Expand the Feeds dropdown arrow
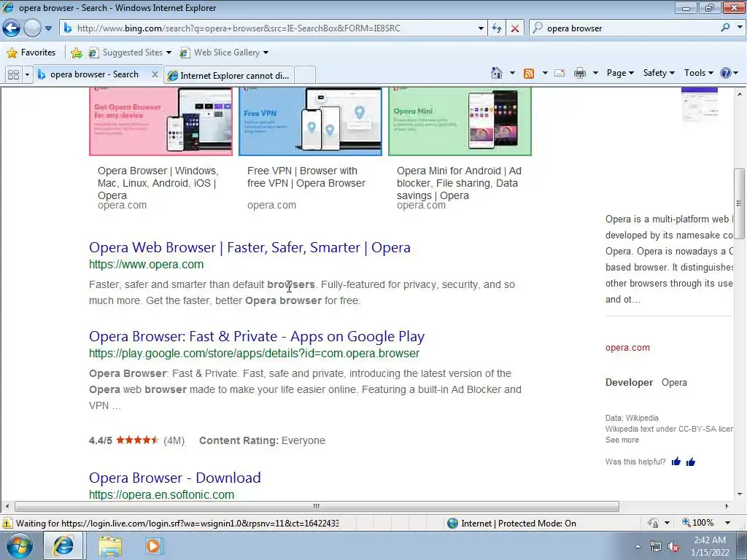 point(545,73)
